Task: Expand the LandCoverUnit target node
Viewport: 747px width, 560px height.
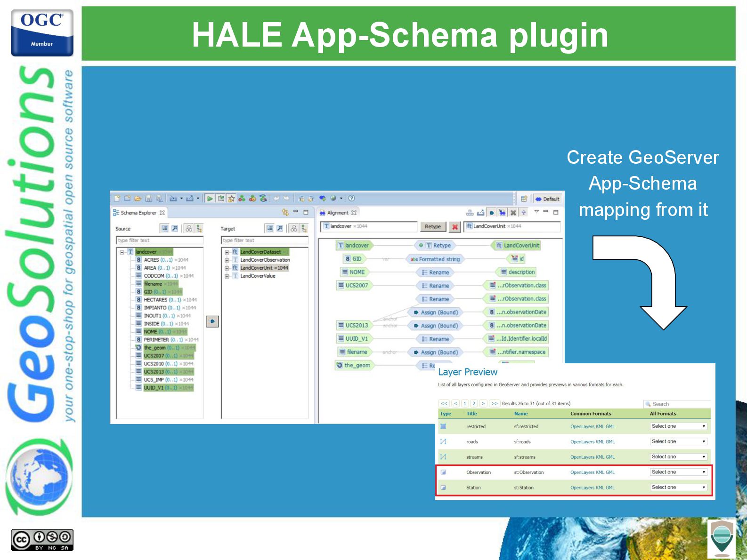Action: pos(227,268)
